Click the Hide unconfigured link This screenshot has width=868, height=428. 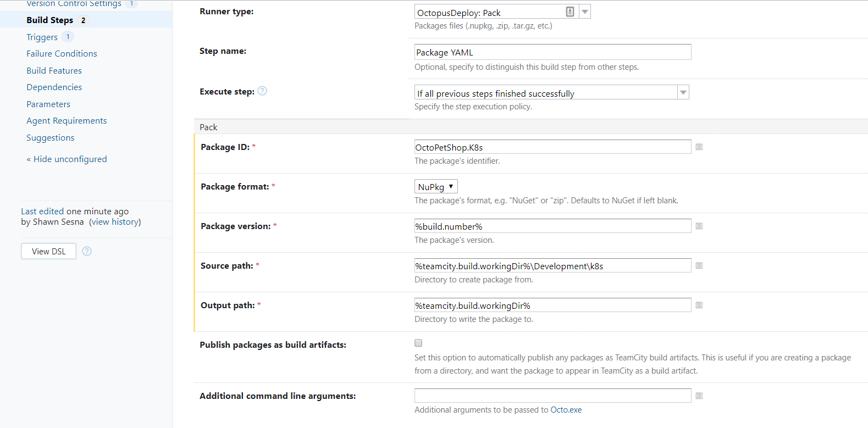point(70,159)
